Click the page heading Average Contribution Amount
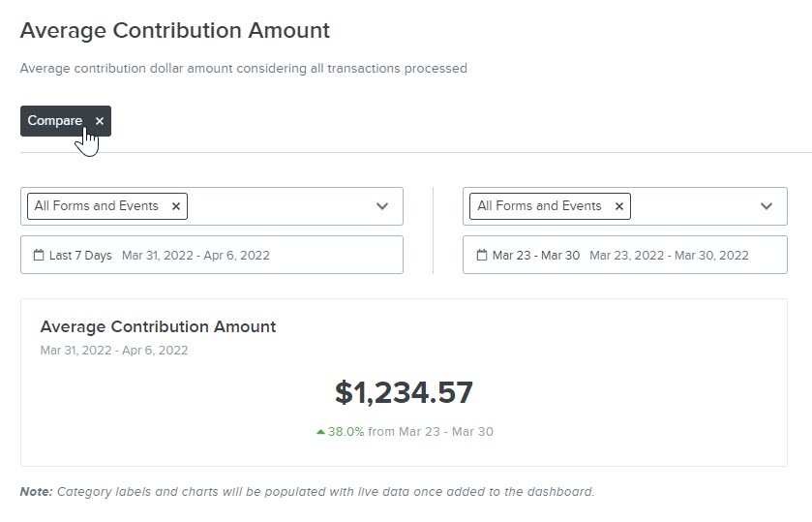 (175, 30)
